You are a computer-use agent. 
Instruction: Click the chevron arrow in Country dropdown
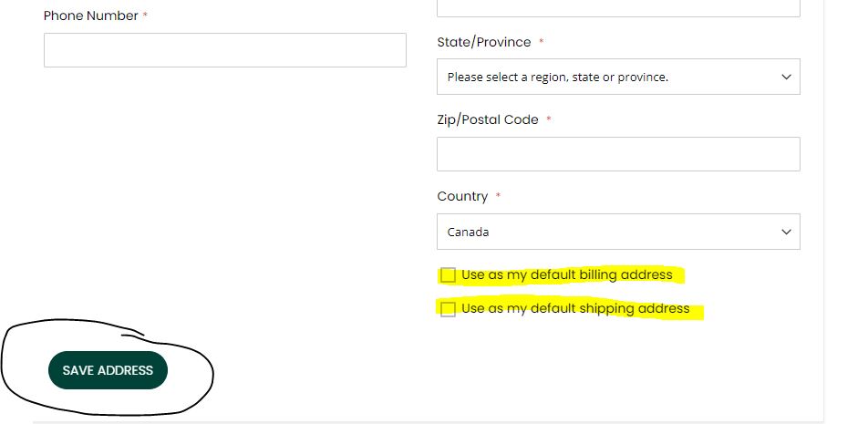(786, 232)
